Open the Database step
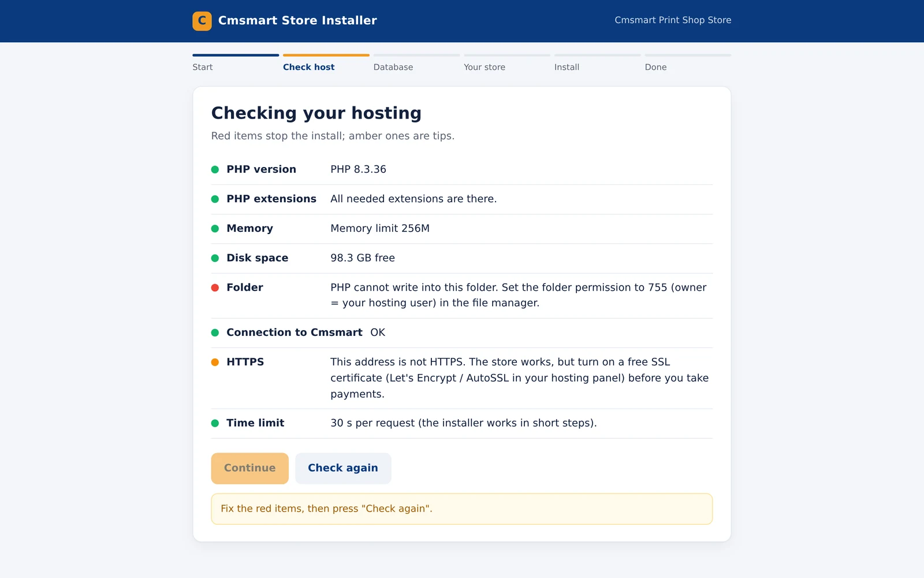924x578 pixels. (416, 63)
